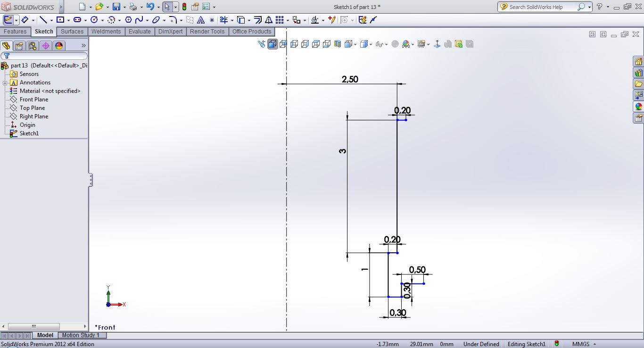644x348 pixels.
Task: Open the Evaluate tab
Action: [x=140, y=32]
